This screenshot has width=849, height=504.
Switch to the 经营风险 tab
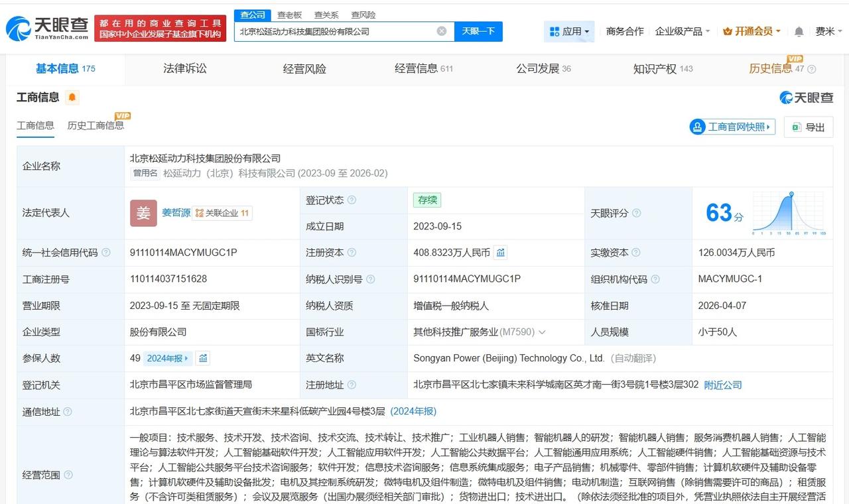[x=304, y=68]
